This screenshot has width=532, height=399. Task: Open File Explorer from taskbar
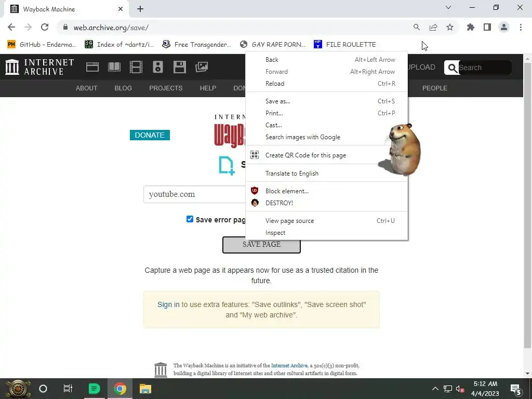145,389
